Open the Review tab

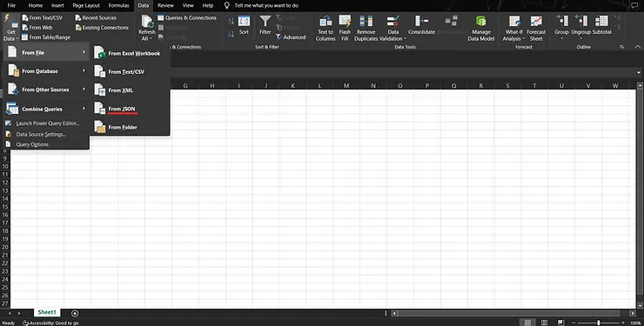click(x=165, y=5)
